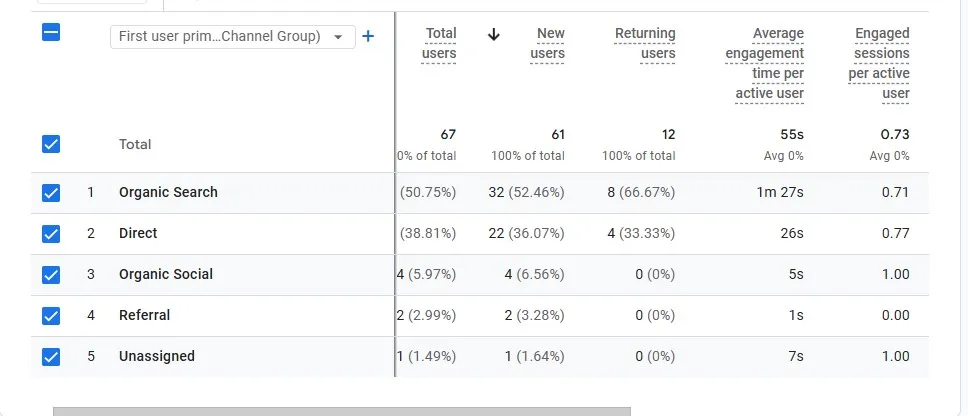Sort by Average engagement time per active user

pos(765,63)
